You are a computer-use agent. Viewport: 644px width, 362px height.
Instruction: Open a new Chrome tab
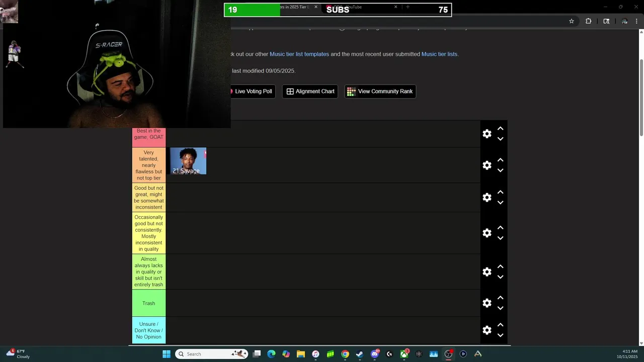click(x=408, y=7)
